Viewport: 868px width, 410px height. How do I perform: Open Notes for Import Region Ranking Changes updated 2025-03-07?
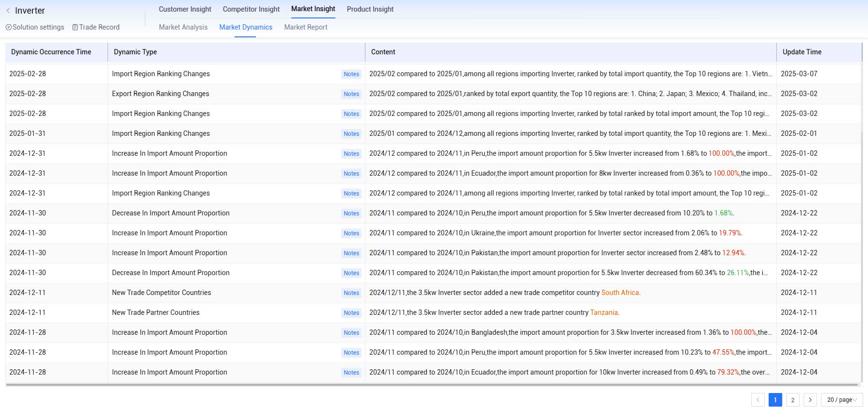(x=351, y=74)
